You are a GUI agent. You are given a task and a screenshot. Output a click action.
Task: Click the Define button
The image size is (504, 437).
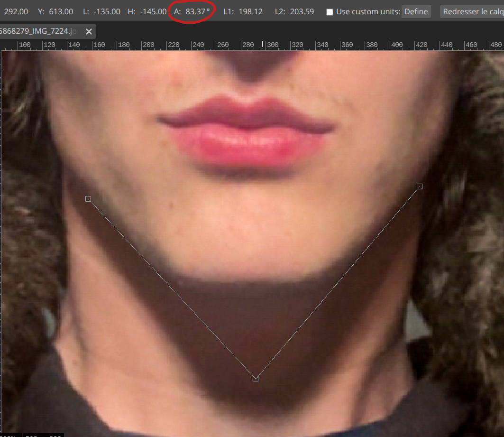click(x=416, y=11)
